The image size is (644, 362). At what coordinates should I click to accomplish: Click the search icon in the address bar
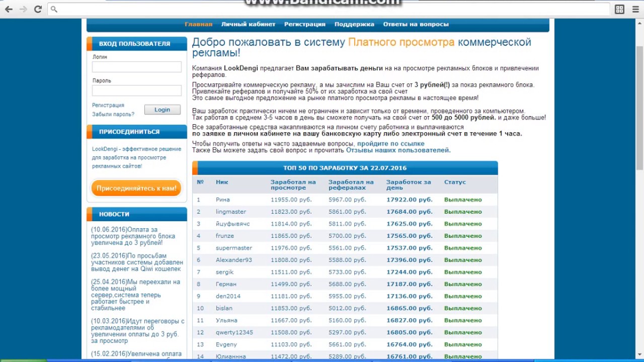point(54,9)
